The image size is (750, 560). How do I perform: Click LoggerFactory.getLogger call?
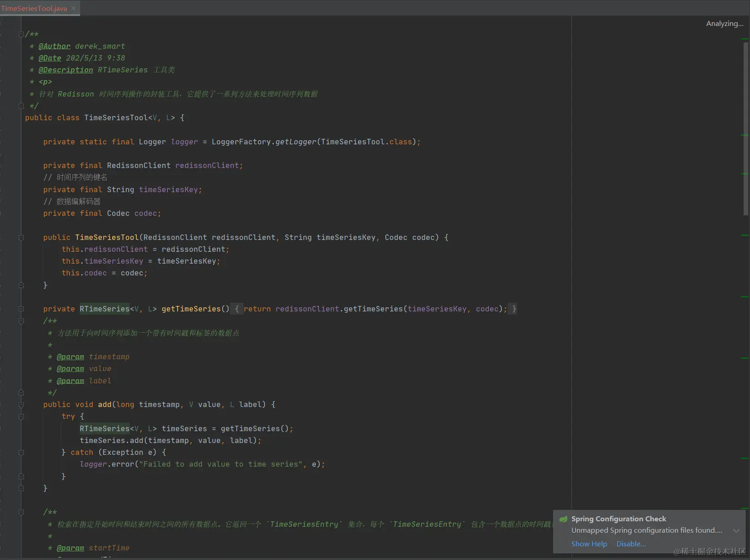(x=264, y=142)
